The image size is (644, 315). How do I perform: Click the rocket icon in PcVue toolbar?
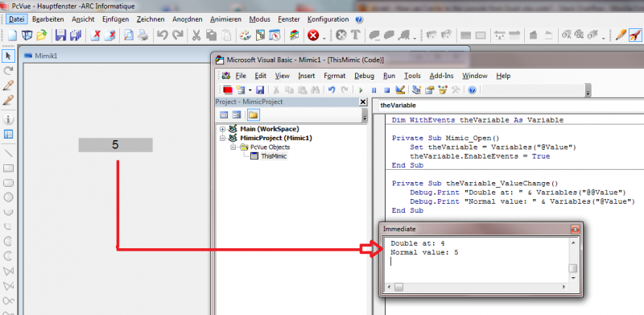tap(634, 35)
